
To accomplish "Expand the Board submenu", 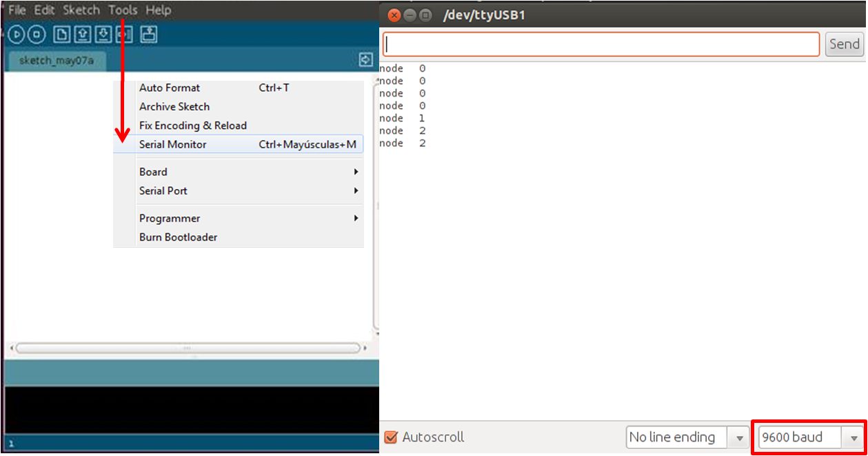I will pos(239,172).
